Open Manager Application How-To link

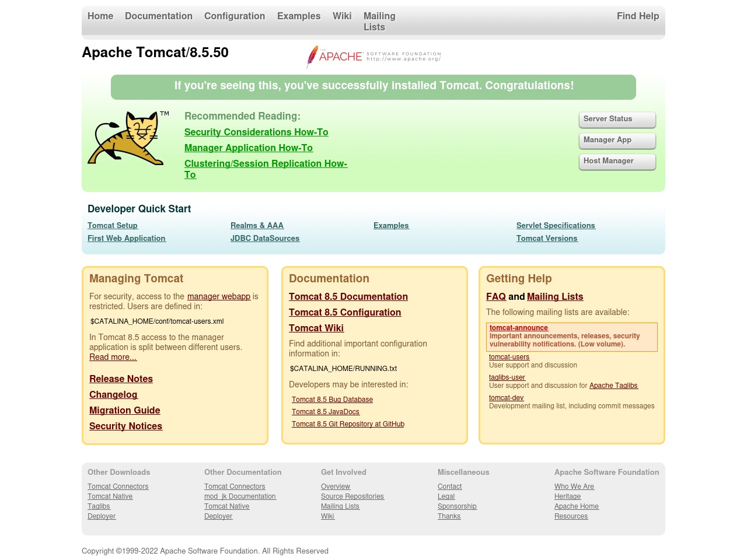click(x=249, y=148)
